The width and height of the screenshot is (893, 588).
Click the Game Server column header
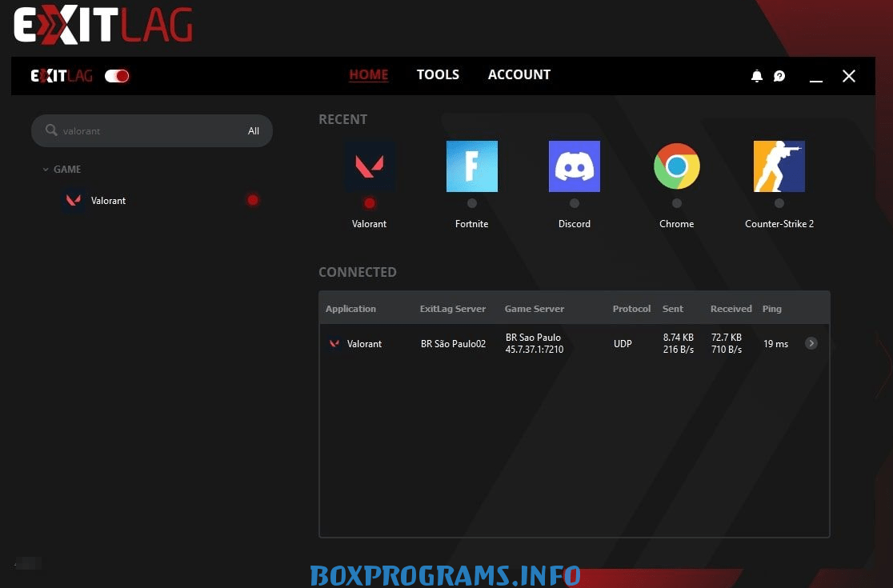pos(535,309)
